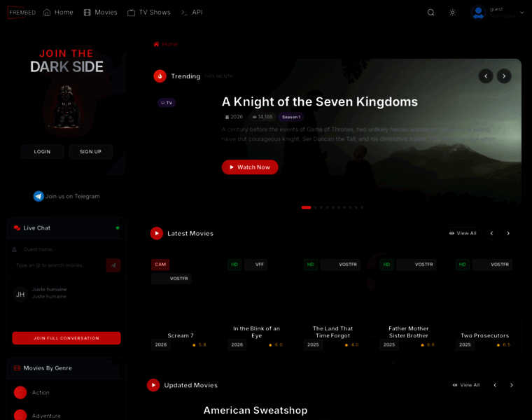This screenshot has width=532, height=420.
Task: Focus the chat message input field
Action: coord(58,265)
